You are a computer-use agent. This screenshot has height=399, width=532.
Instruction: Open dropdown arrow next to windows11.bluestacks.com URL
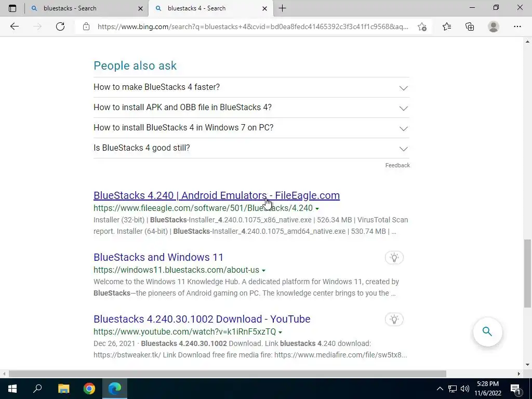click(x=263, y=270)
